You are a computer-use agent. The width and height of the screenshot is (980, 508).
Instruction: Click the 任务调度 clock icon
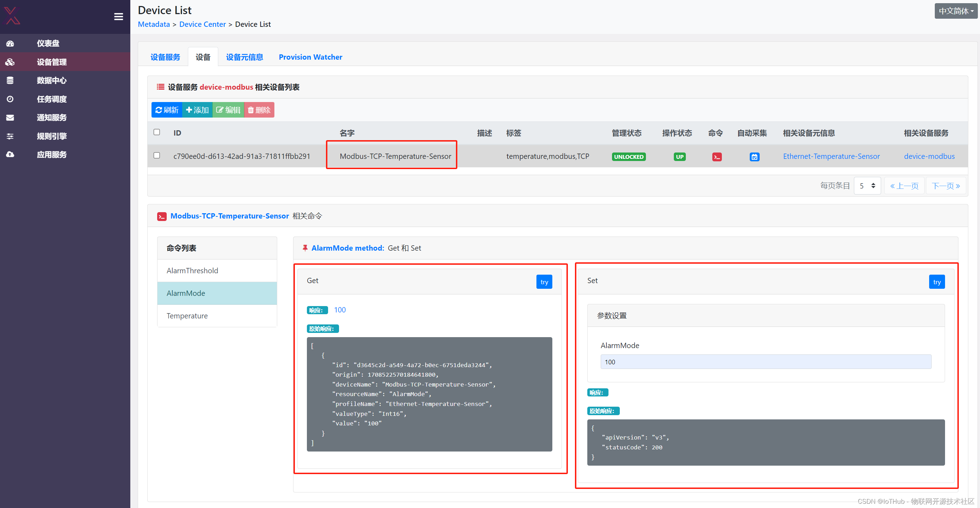coord(10,99)
